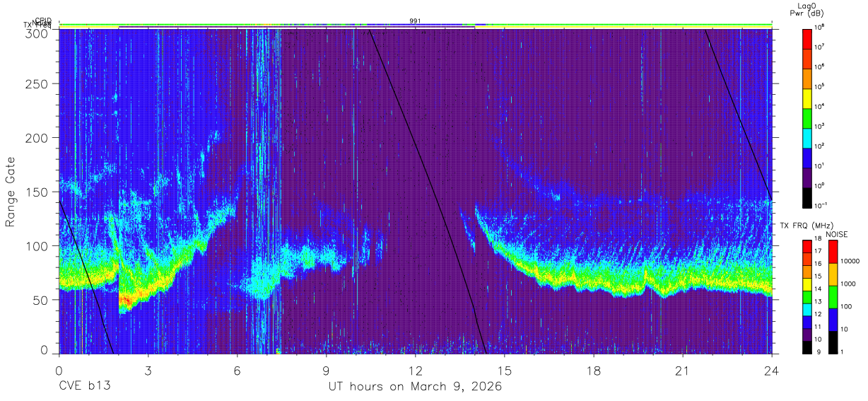The width and height of the screenshot is (868, 401).
Task: Click the x-axis tick label '15' under the plot
Action: (x=504, y=371)
